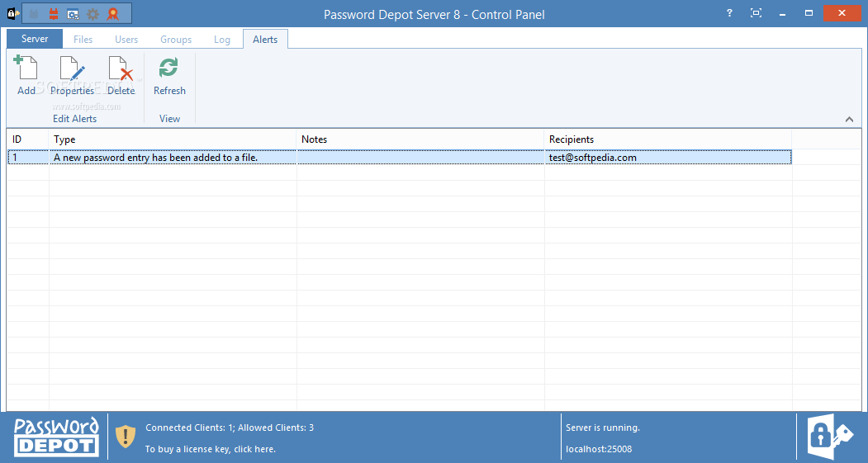Click the red license ribbon icon
This screenshot has height=463, width=868.
point(113,14)
